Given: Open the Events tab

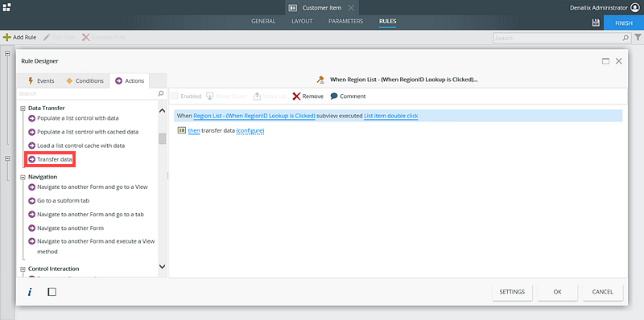Looking at the screenshot, I should pyautogui.click(x=41, y=81).
